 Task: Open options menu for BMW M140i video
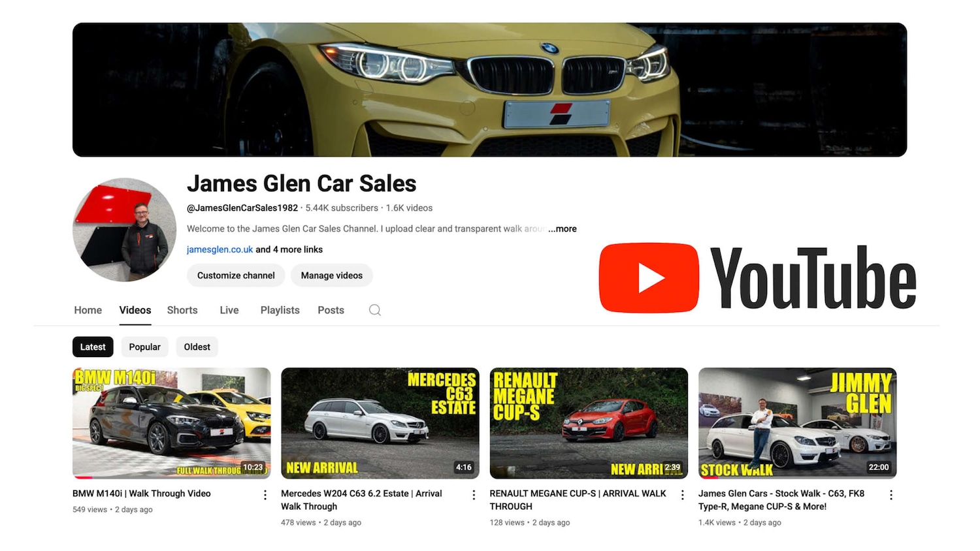(x=265, y=495)
